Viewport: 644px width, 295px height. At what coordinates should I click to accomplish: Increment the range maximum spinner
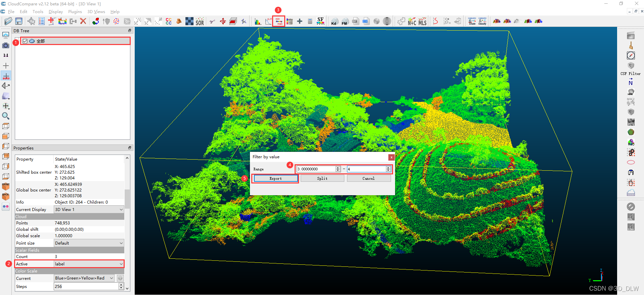point(388,168)
